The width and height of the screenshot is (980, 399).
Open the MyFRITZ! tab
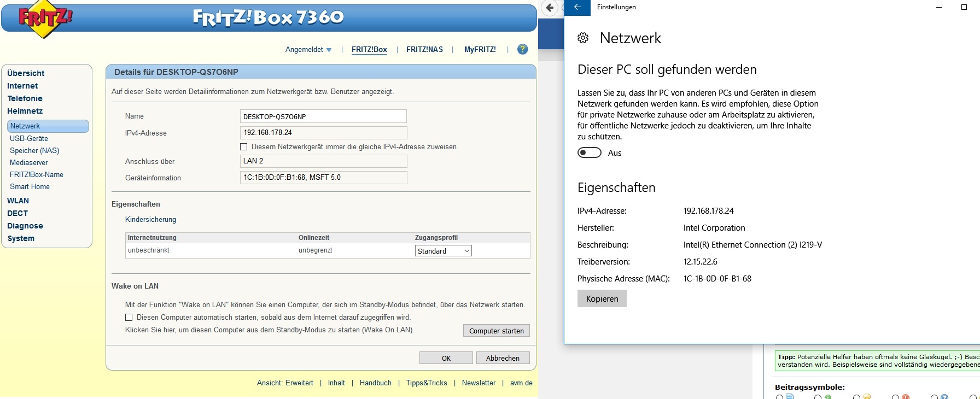pyautogui.click(x=480, y=50)
